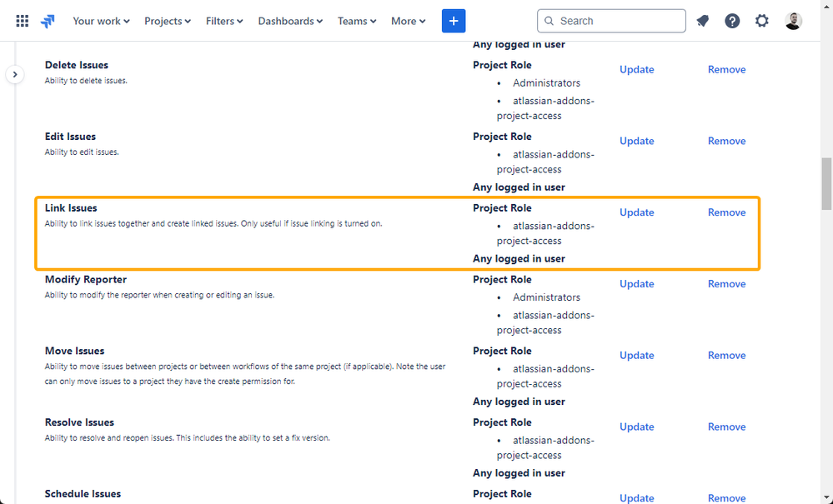Open the Your work dropdown menu
833x504 pixels.
[x=101, y=21]
